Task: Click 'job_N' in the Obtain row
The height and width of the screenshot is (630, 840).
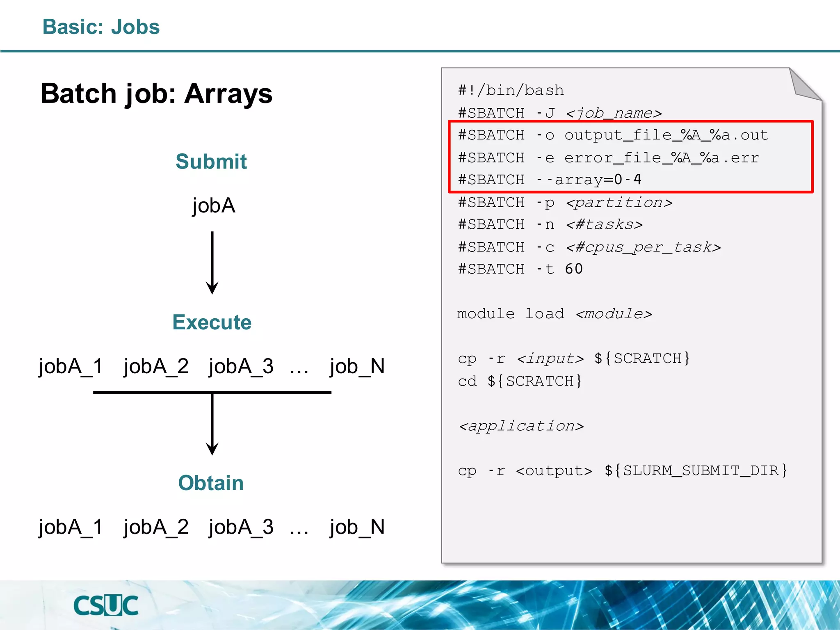Action: pos(357,527)
